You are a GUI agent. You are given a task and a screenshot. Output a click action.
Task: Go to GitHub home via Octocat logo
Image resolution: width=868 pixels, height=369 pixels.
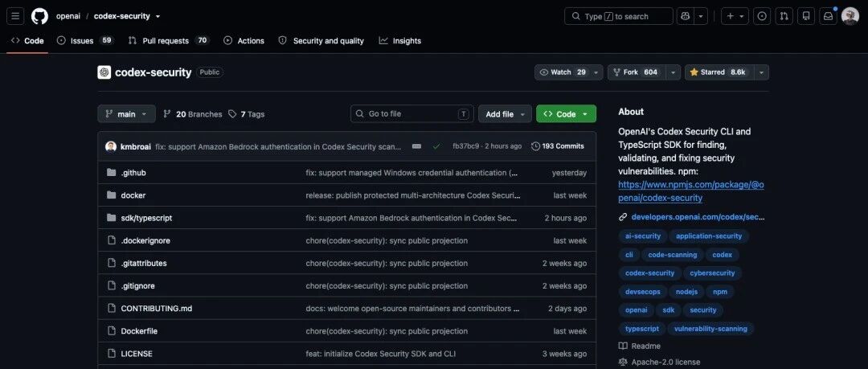point(40,16)
